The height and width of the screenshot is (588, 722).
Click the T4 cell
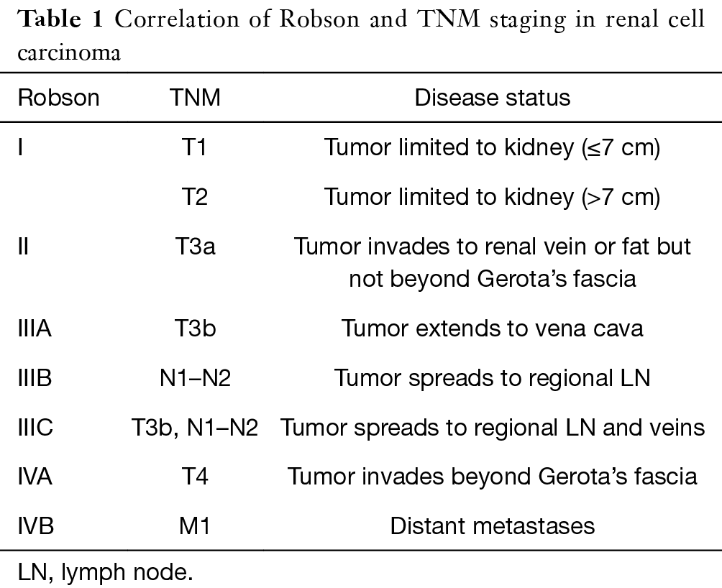[194, 477]
